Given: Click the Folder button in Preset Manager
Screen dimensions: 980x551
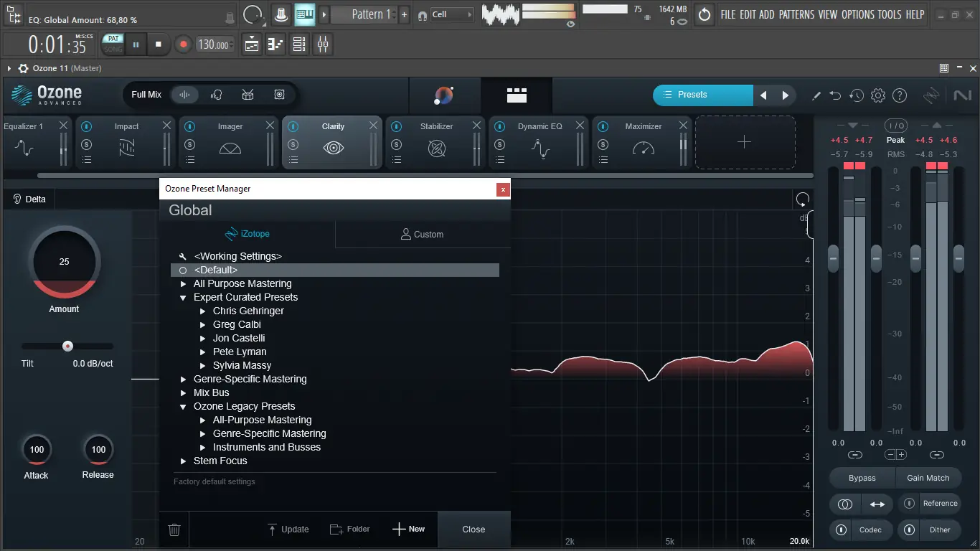Looking at the screenshot, I should coord(350,529).
